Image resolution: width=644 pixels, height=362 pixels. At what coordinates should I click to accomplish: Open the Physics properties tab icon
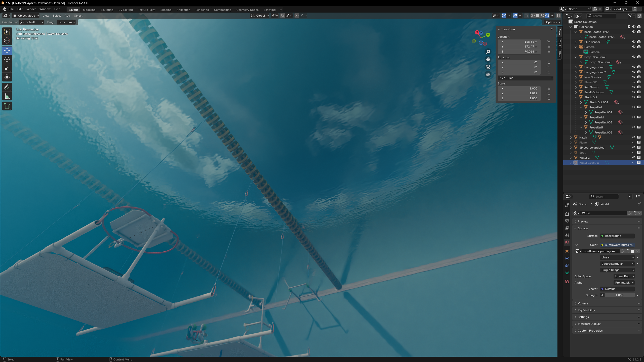pos(567,258)
